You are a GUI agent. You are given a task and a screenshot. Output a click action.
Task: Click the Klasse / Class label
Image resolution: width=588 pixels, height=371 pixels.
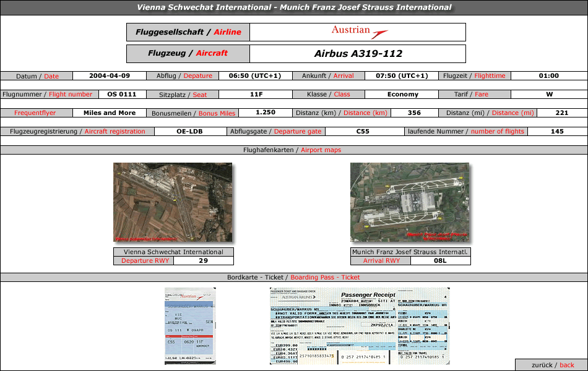click(328, 95)
